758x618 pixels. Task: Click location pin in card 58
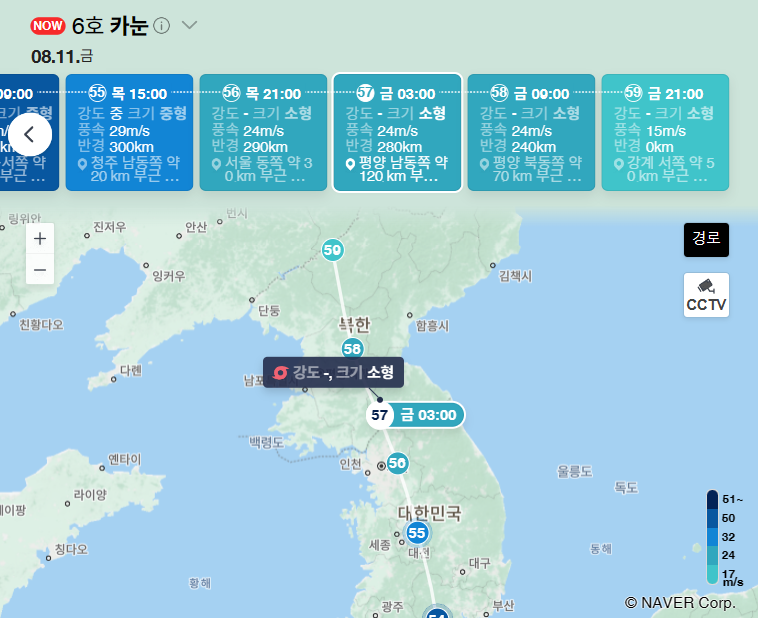point(484,164)
